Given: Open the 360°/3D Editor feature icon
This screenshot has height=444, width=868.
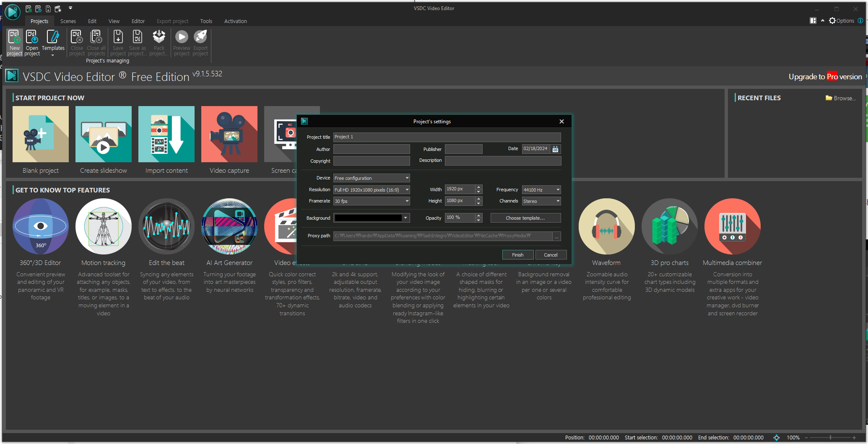Looking at the screenshot, I should 41,226.
